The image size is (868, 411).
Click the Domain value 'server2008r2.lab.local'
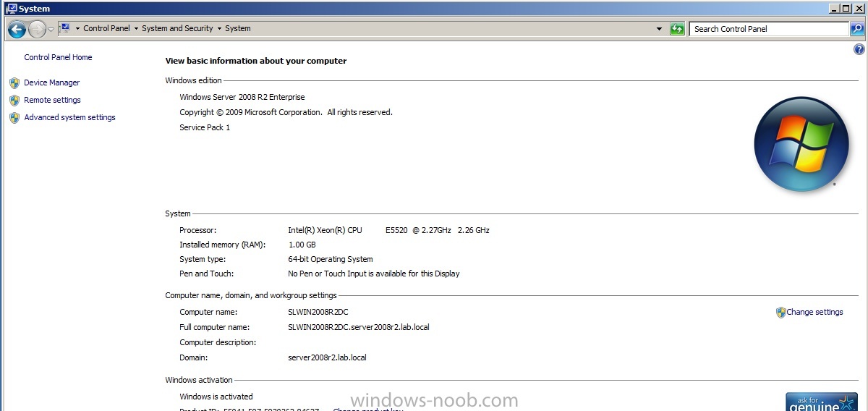point(327,357)
